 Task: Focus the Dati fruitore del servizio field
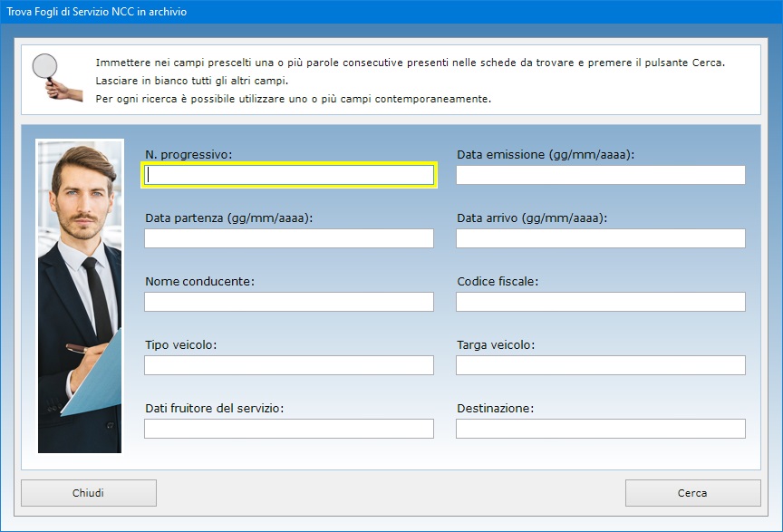tap(289, 429)
